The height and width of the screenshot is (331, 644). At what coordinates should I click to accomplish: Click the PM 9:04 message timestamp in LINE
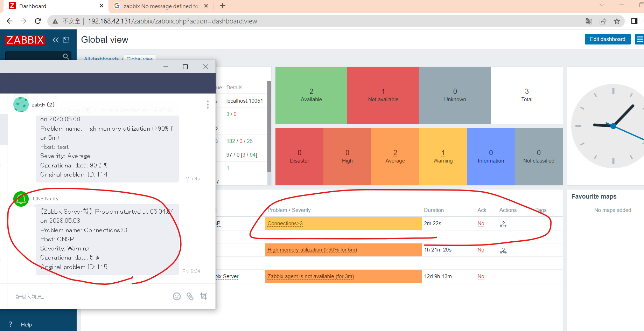tap(191, 271)
